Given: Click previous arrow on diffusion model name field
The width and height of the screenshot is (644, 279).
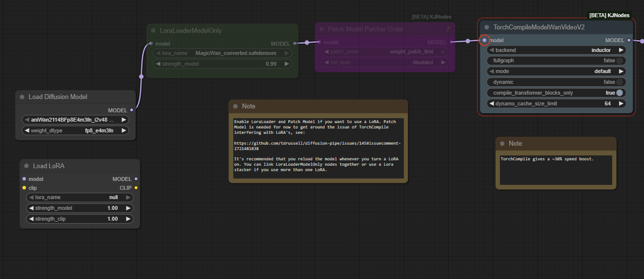Looking at the screenshot, I should tap(27, 120).
